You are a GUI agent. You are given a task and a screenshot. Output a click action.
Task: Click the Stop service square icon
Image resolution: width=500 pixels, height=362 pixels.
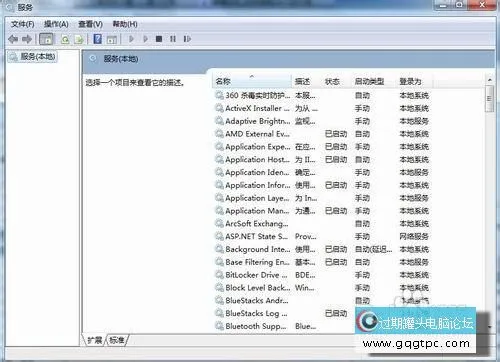(159, 39)
